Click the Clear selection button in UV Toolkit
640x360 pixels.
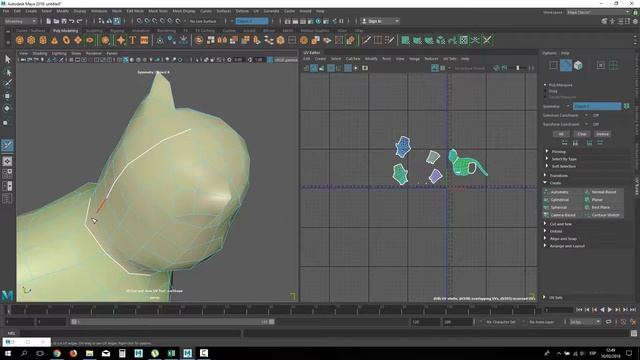click(582, 134)
